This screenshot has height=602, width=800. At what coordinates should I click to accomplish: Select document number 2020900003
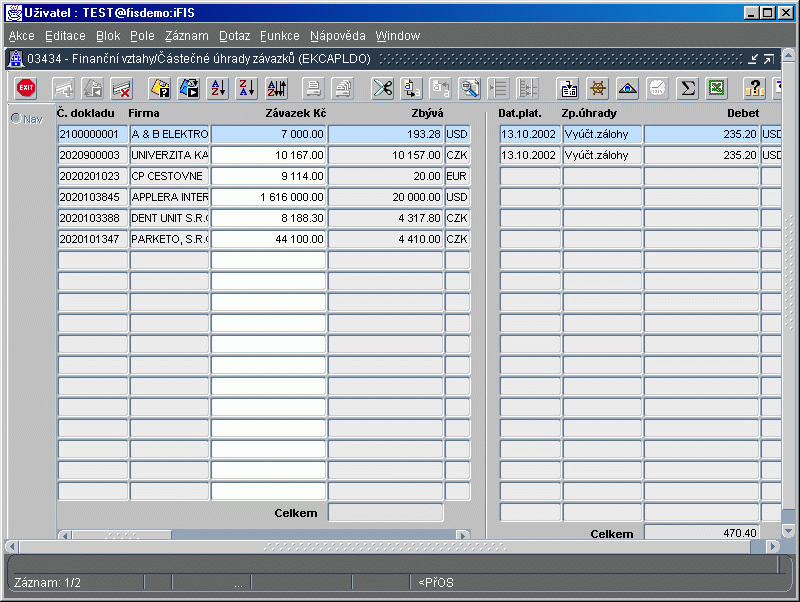point(92,155)
